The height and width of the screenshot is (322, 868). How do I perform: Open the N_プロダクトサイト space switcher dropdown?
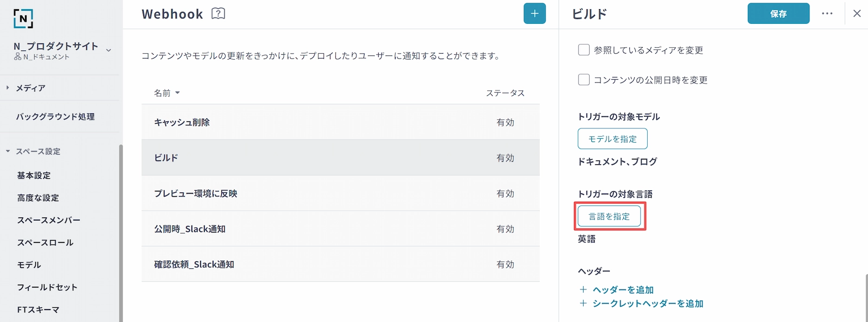(x=108, y=50)
